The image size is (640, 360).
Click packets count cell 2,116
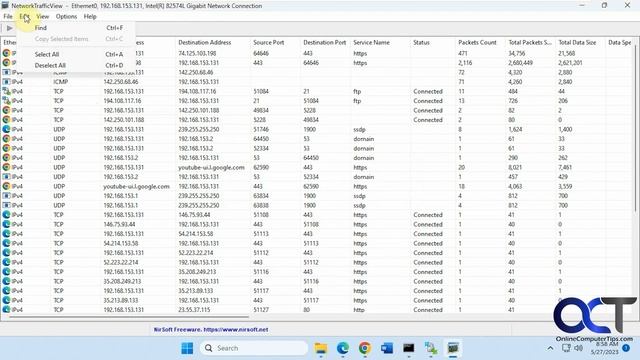(465, 63)
